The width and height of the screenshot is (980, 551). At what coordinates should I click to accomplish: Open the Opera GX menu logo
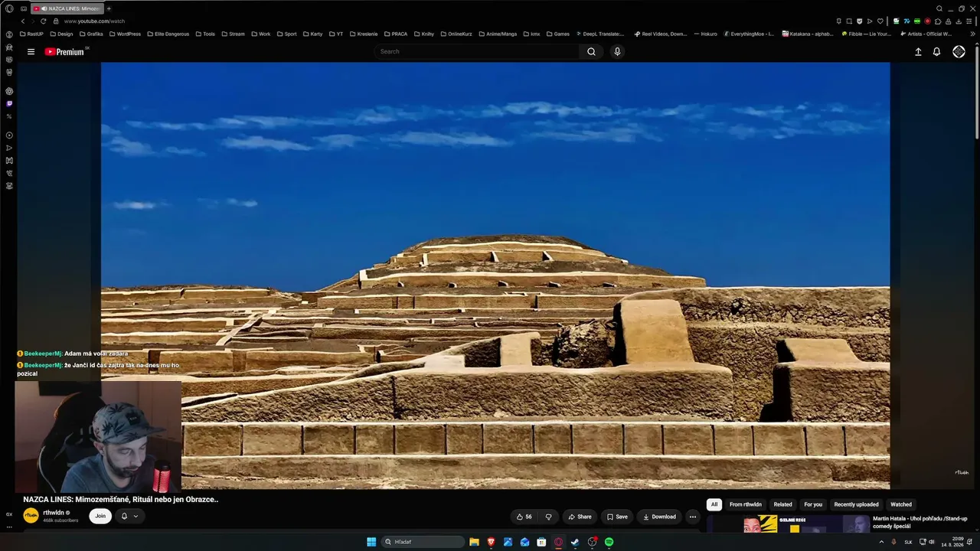click(x=9, y=8)
